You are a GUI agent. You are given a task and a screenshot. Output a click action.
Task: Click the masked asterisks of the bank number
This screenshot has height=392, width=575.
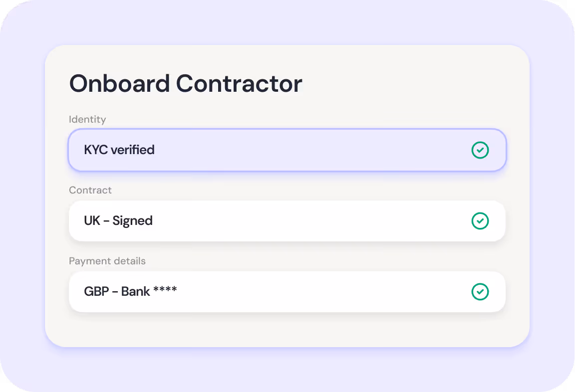(165, 290)
